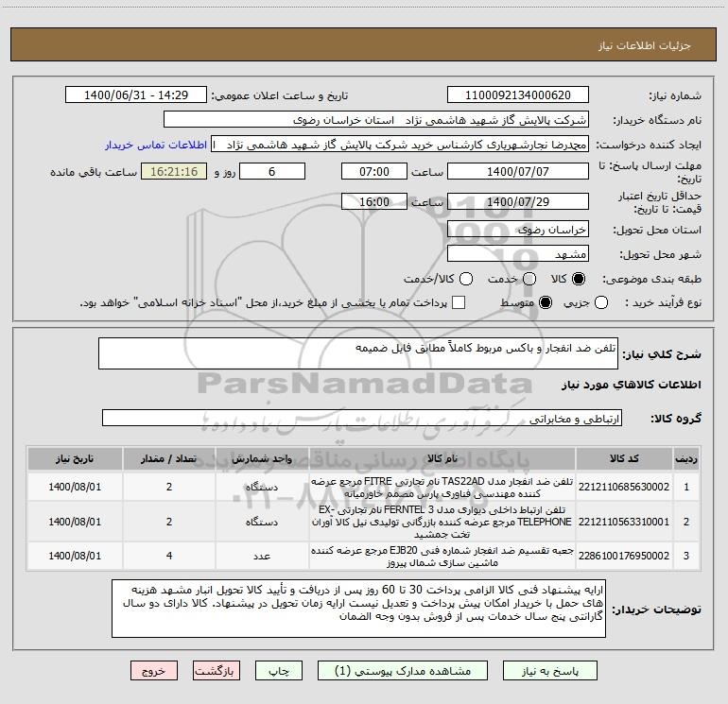This screenshot has width=728, height=704.
Task: Click the general need description text box
Action: 358,353
